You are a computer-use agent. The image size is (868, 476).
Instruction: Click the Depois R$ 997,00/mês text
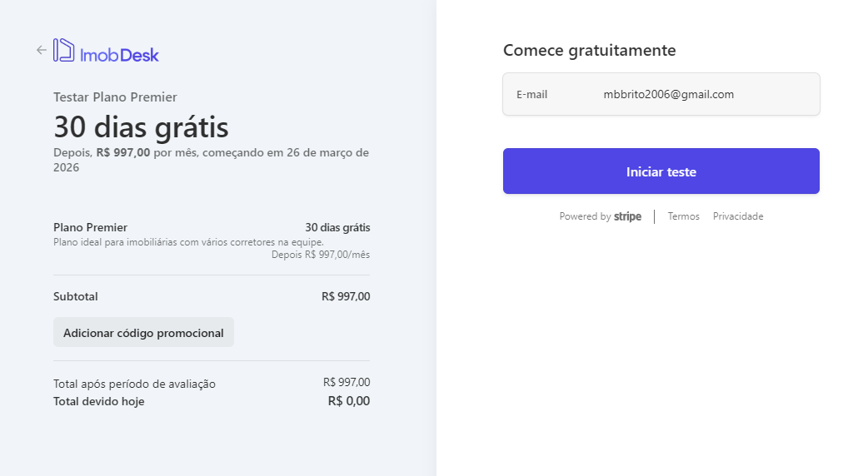[x=321, y=255]
